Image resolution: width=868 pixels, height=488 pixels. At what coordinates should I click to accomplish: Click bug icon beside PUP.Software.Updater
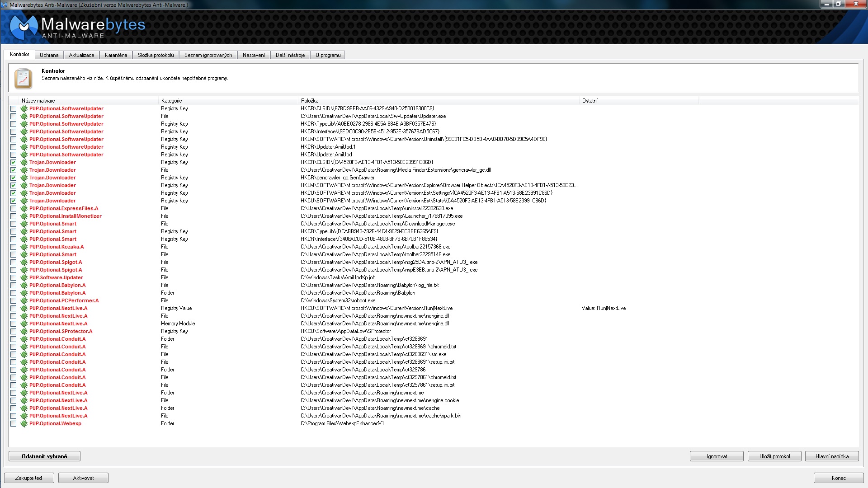point(24,278)
